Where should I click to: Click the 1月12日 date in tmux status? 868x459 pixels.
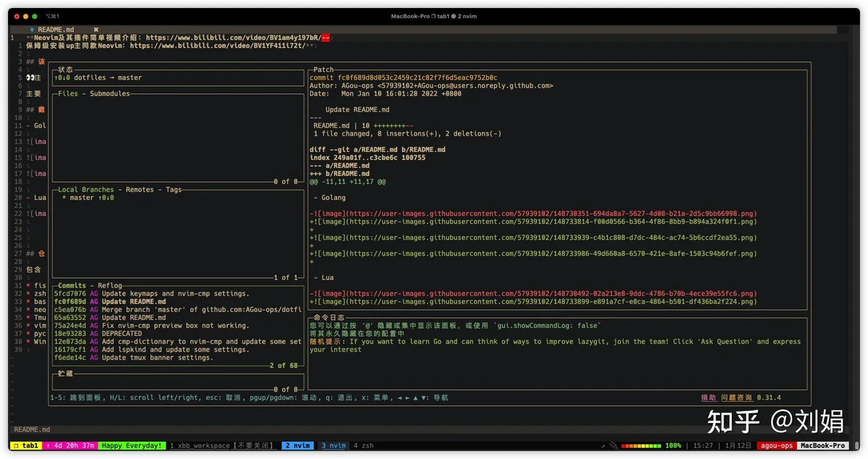(739, 446)
